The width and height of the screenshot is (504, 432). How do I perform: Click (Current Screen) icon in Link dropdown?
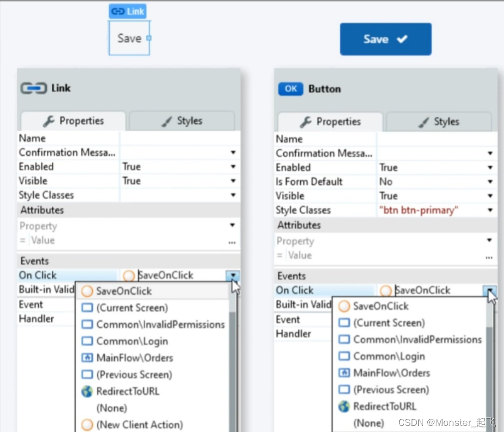[x=87, y=307]
